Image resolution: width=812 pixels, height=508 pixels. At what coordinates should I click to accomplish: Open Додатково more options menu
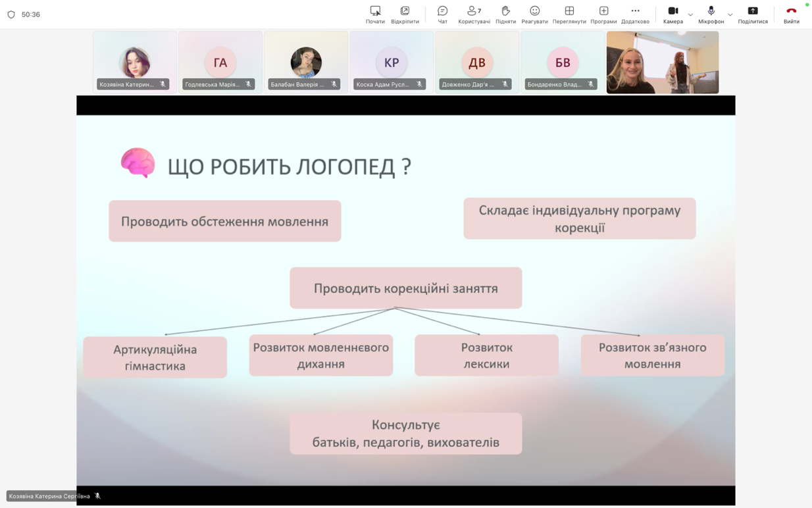(x=635, y=14)
